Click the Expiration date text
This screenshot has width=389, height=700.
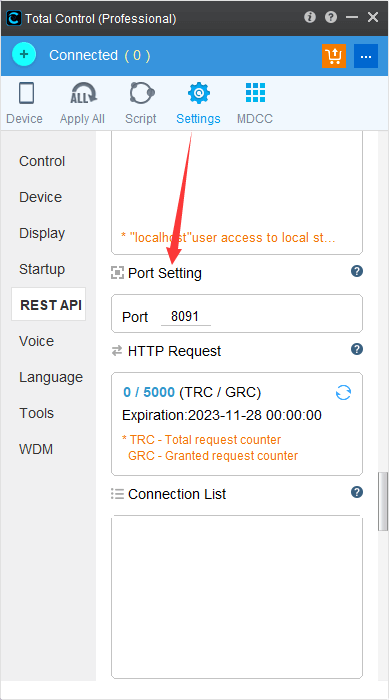(222, 416)
